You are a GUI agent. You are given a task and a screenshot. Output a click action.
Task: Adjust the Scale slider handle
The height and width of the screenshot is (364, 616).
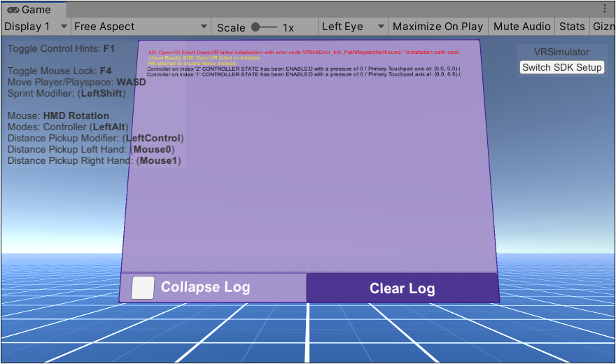click(255, 27)
